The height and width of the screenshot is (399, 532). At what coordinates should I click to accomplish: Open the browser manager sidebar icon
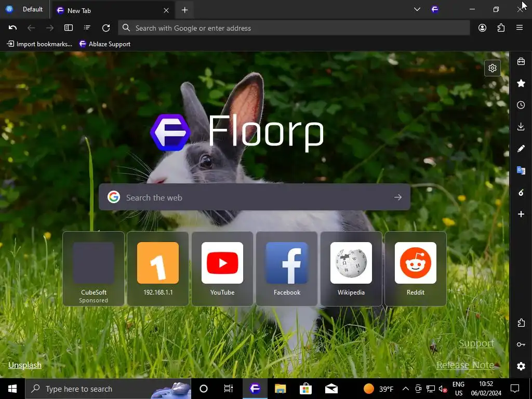pyautogui.click(x=521, y=61)
